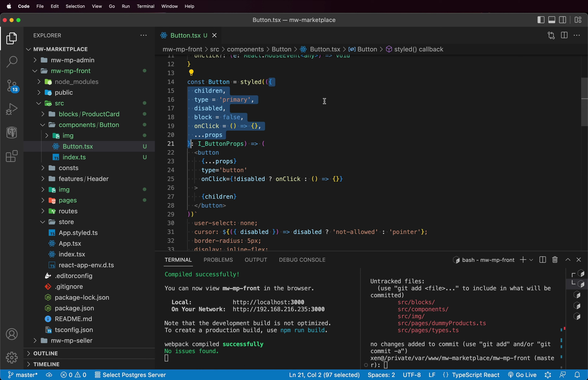Switch to the DEBUG CONSOLE tab

[x=302, y=260]
